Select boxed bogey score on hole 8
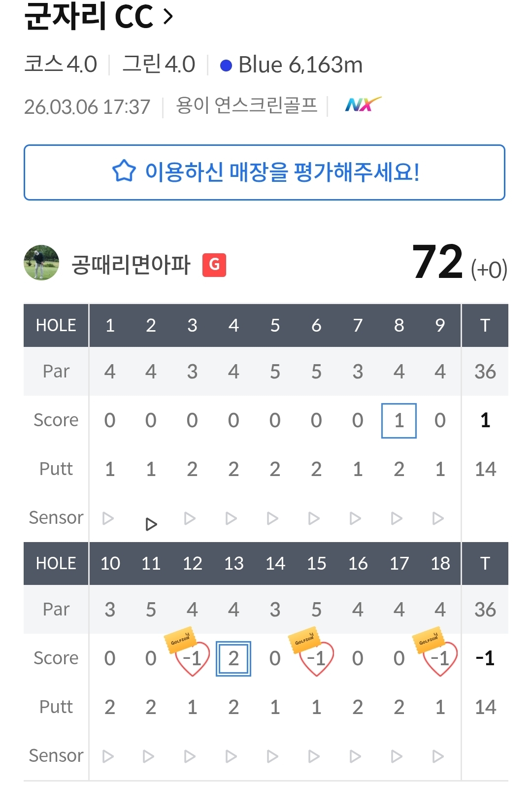This screenshot has width=532, height=785. [x=399, y=420]
